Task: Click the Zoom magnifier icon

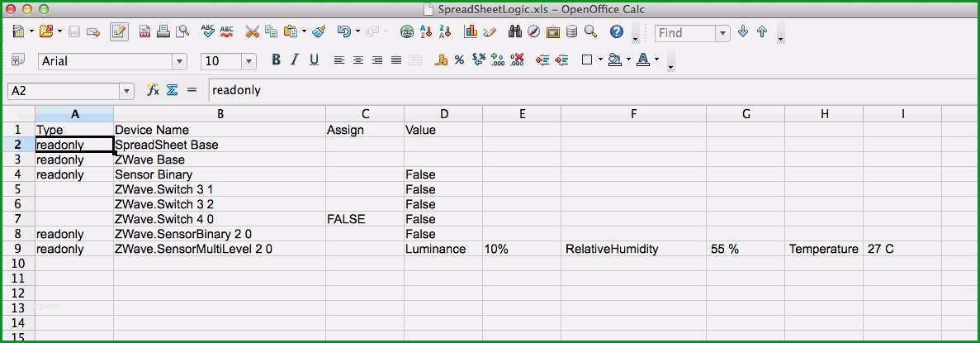Action: (590, 31)
